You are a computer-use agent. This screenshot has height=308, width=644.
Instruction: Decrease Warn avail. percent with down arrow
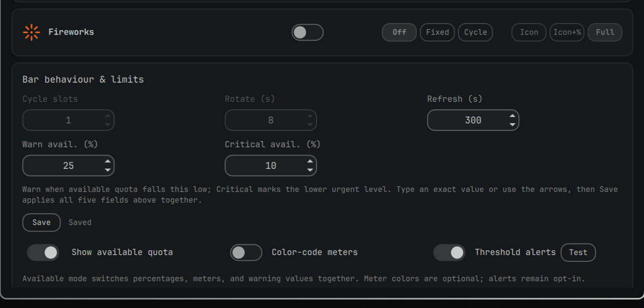coord(108,170)
